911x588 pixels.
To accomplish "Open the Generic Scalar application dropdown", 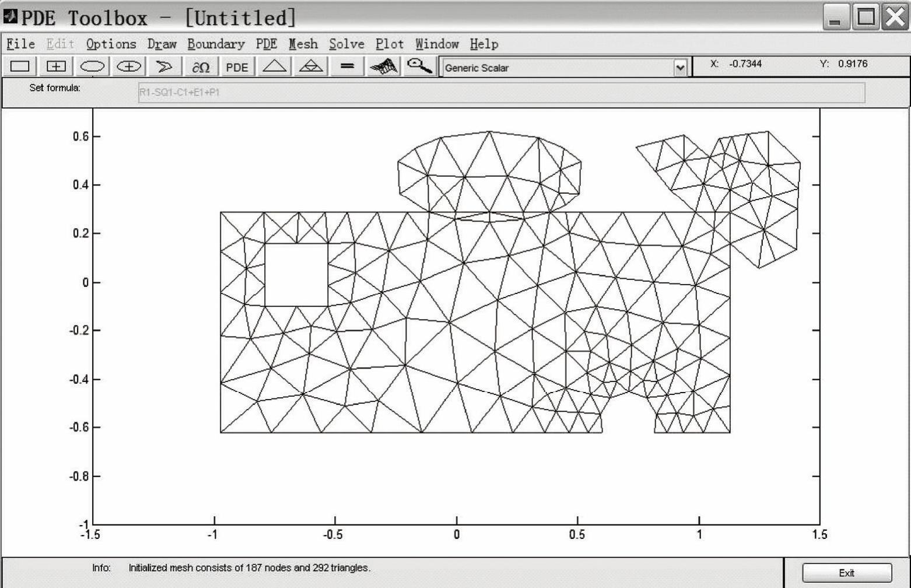I will coord(680,68).
